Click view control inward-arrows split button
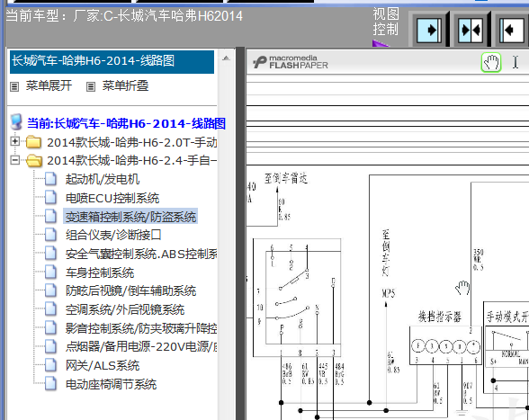The image size is (529, 420). pyautogui.click(x=470, y=31)
